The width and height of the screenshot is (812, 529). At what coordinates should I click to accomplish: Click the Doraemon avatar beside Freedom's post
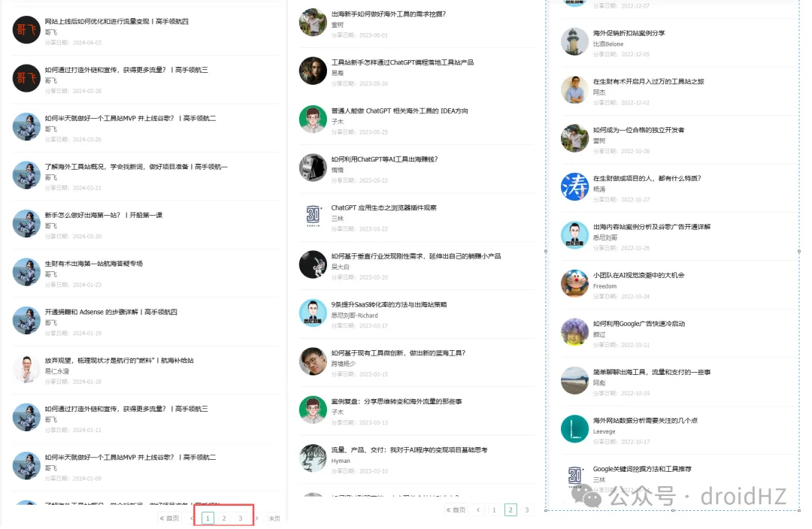(574, 283)
